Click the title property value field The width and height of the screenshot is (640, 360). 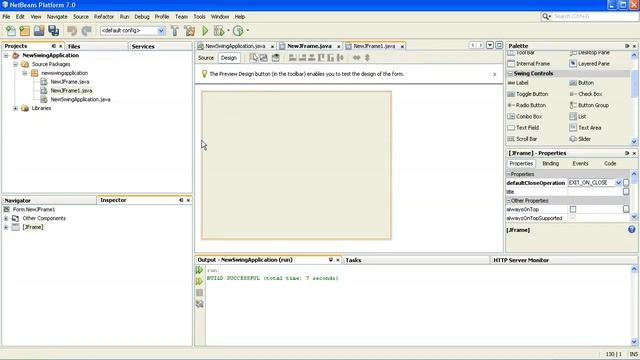[x=595, y=192]
